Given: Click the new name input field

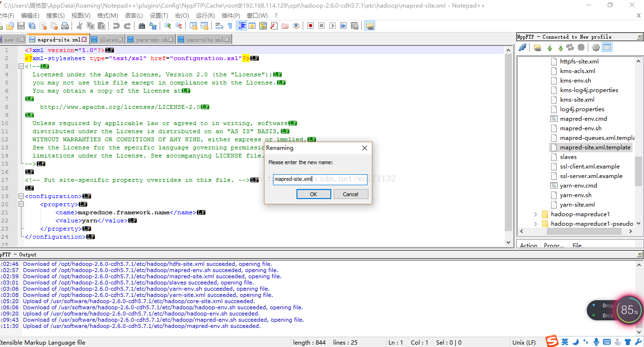Looking at the screenshot, I should (x=320, y=179).
